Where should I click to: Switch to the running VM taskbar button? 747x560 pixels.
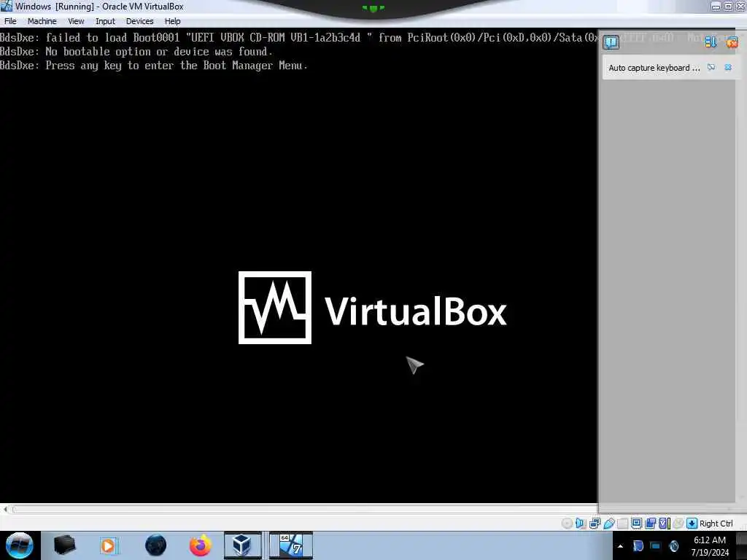click(290, 545)
